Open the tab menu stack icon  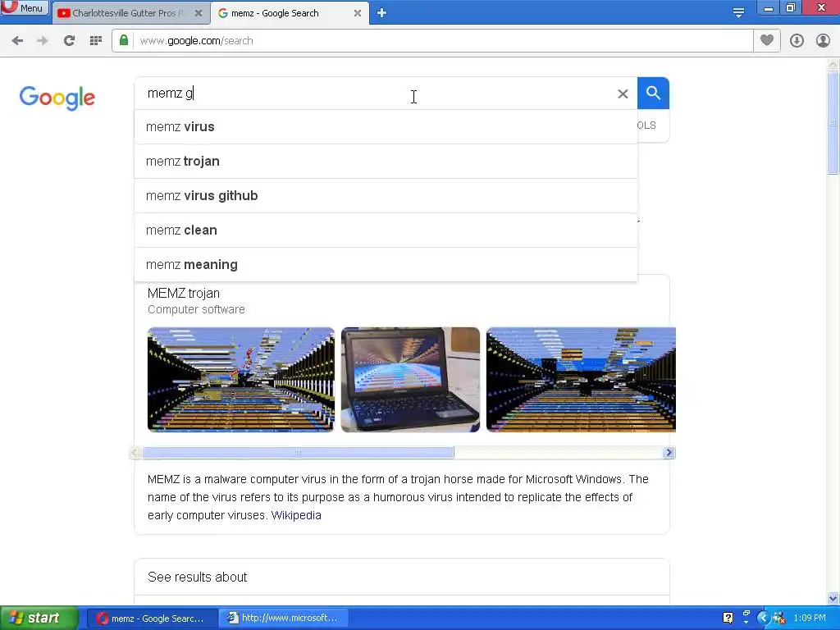tap(738, 13)
